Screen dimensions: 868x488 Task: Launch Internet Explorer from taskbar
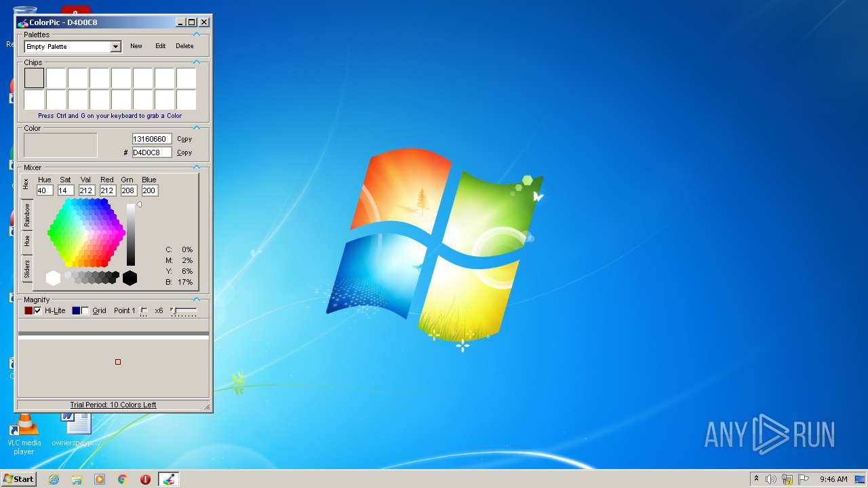(54, 479)
